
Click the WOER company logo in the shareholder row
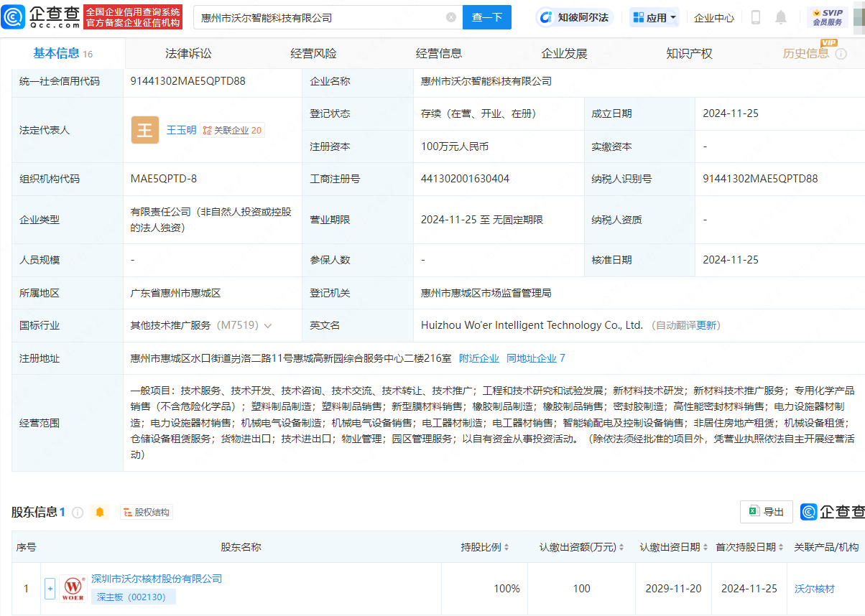point(73,589)
